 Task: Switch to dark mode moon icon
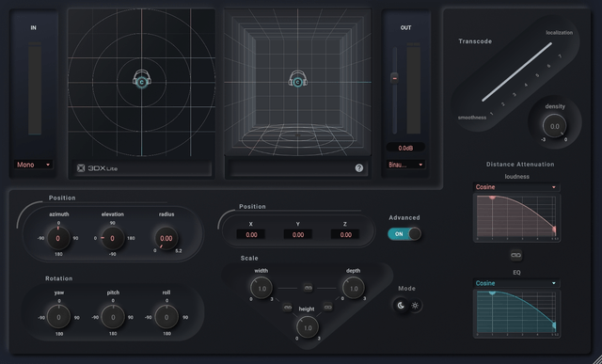click(401, 306)
